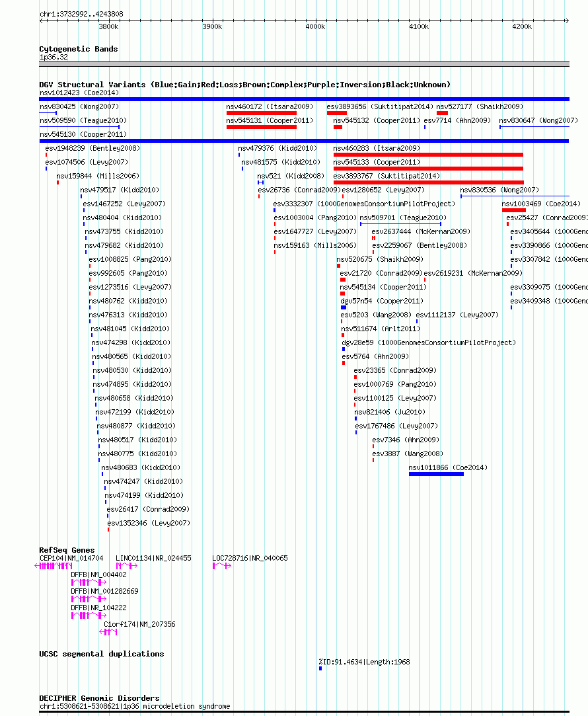Select esv26417 (Conrad2009) label
The height and width of the screenshot is (716, 588).
click(148, 509)
